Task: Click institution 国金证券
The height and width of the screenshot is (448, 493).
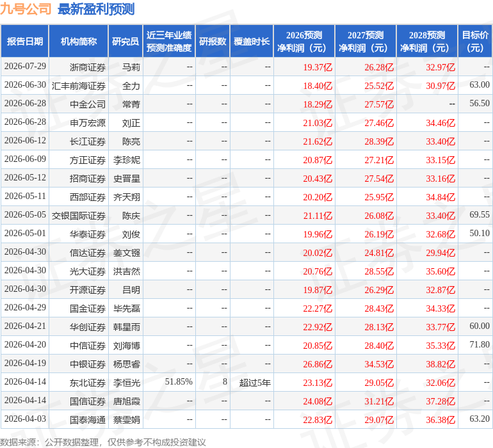Action: [x=88, y=308]
